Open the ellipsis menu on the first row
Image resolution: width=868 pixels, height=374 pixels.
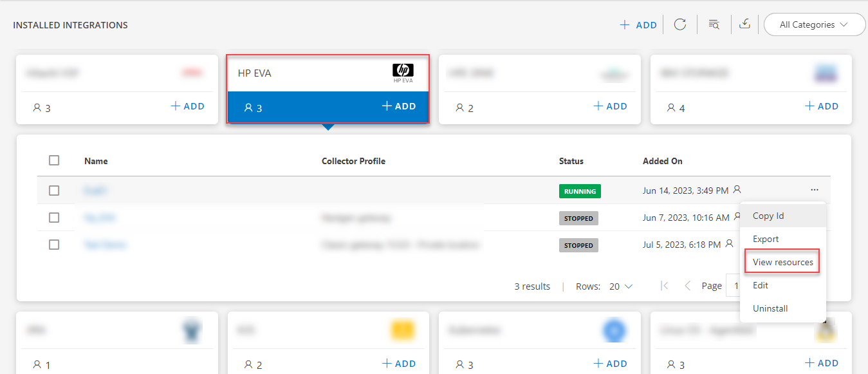814,189
